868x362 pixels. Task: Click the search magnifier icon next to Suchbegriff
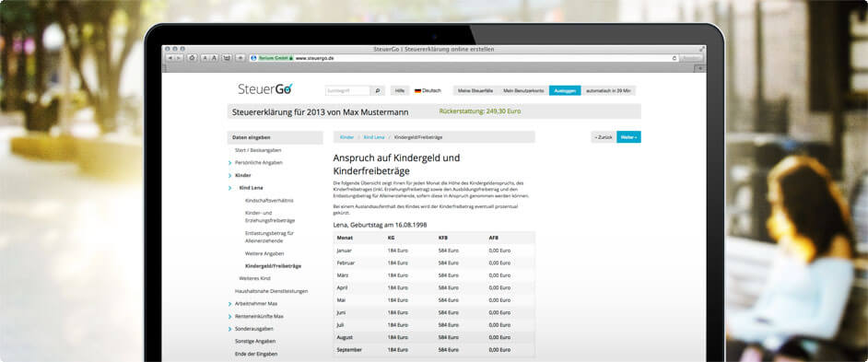378,90
